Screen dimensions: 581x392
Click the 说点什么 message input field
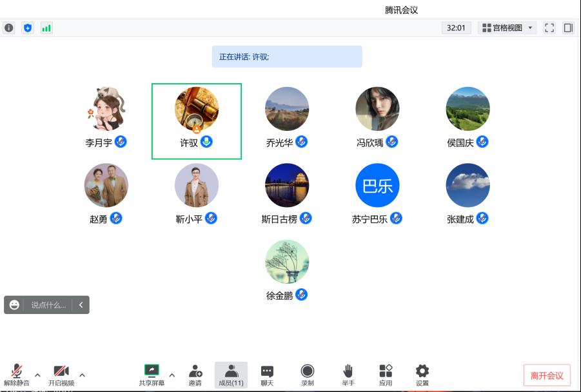tap(48, 305)
